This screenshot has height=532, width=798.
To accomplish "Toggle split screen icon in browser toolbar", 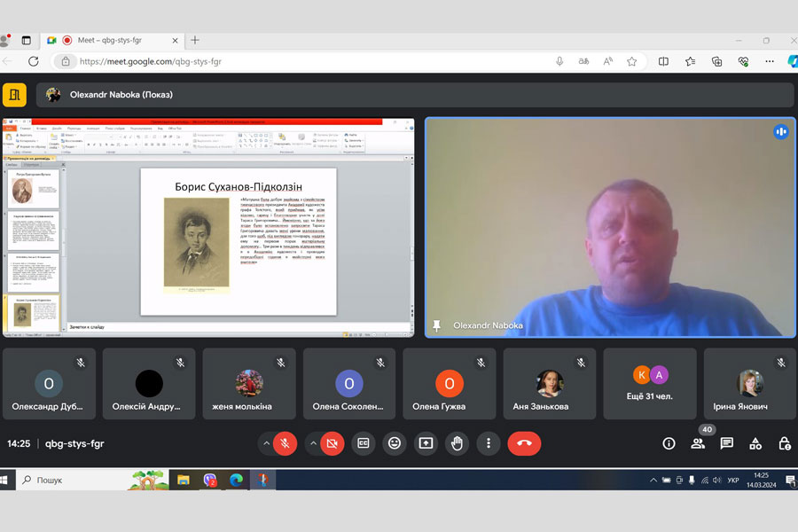I will point(663,61).
